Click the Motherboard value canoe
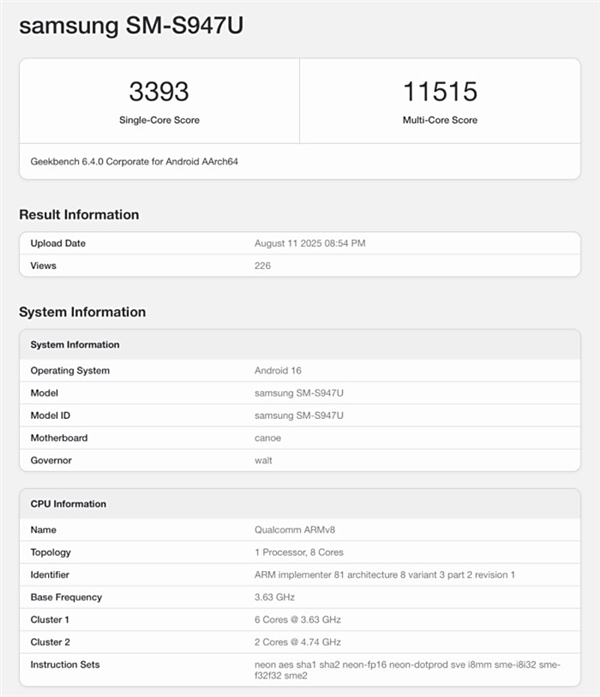Image resolution: width=600 pixels, height=697 pixels. pos(268,438)
